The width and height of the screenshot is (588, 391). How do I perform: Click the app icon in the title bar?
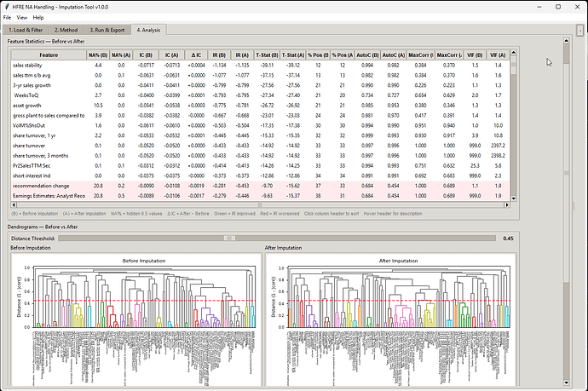tap(9, 6)
